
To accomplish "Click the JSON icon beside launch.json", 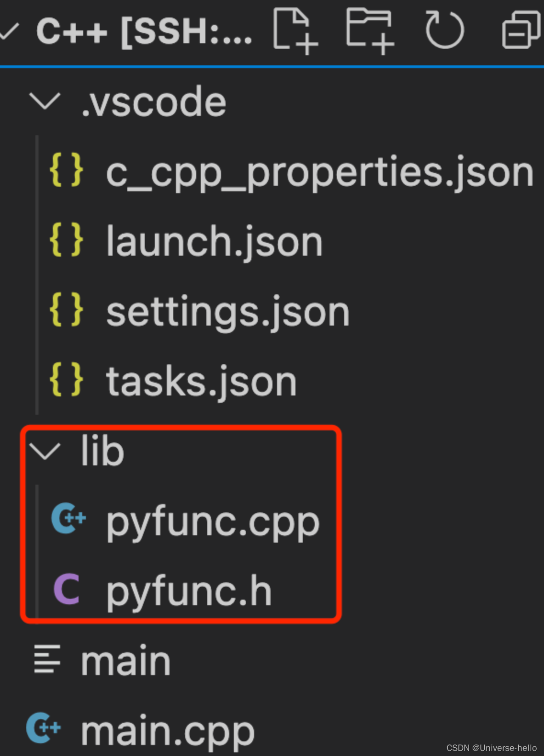I will (67, 240).
